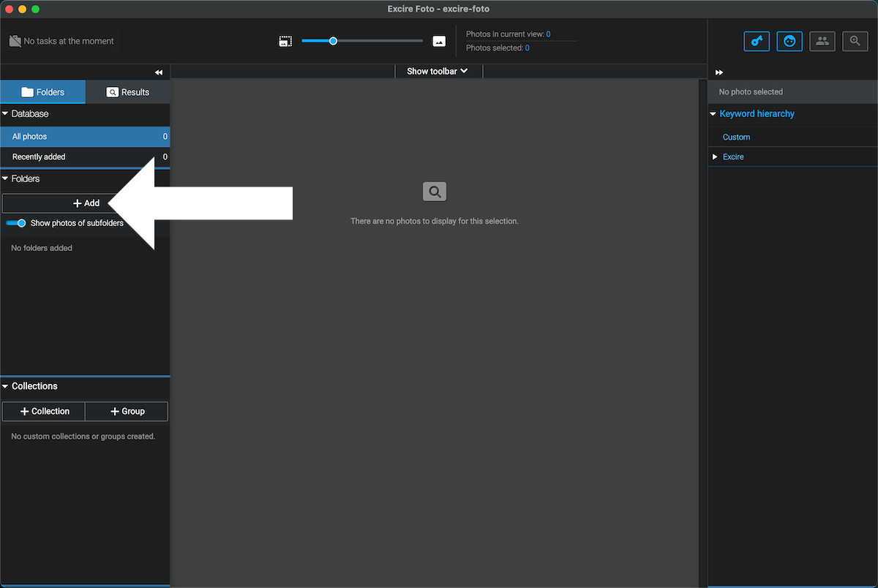This screenshot has width=878, height=588.
Task: Select Recently added in Database
Action: pos(85,157)
